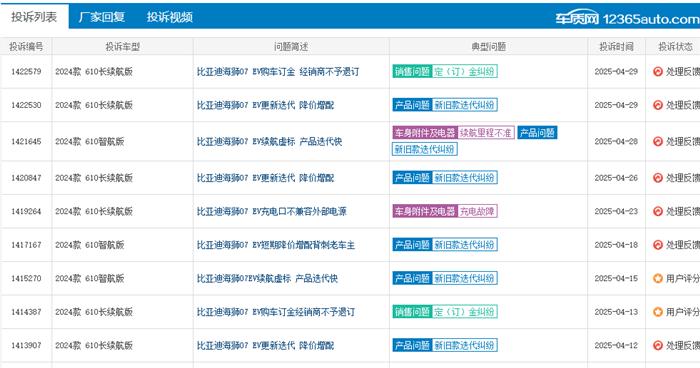
Task: Open complaint 比亚迪海狮07 EV短期降价增配背刺老车主
Action: (x=275, y=245)
